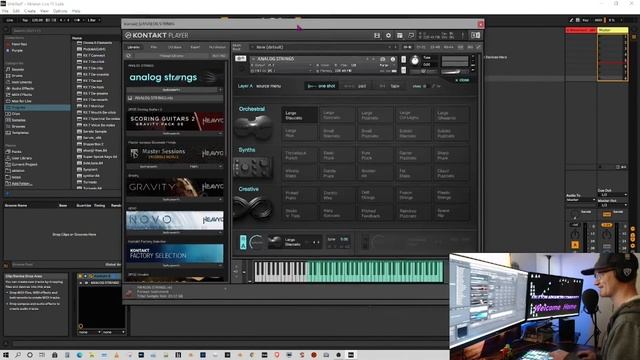Click the x close button under volume
The height and width of the screenshot is (360, 640).
[x=462, y=80]
